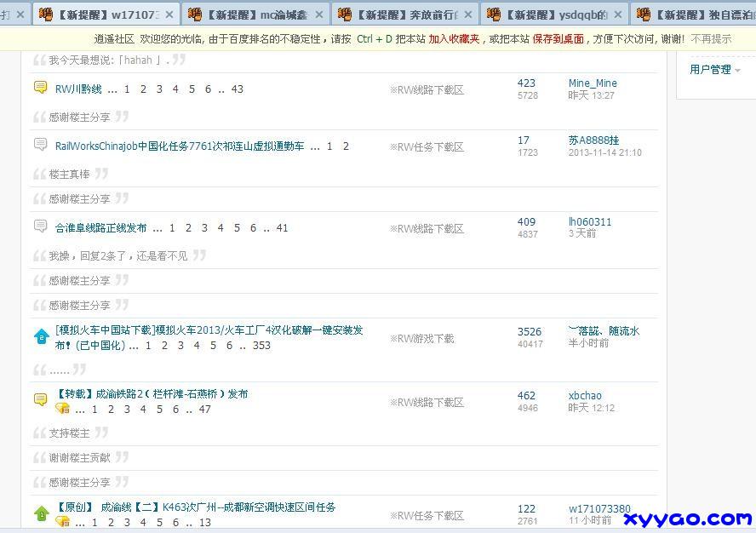Open last page 353 of 模拟火车 thread
Screen dimensions: 756x533
click(261, 346)
